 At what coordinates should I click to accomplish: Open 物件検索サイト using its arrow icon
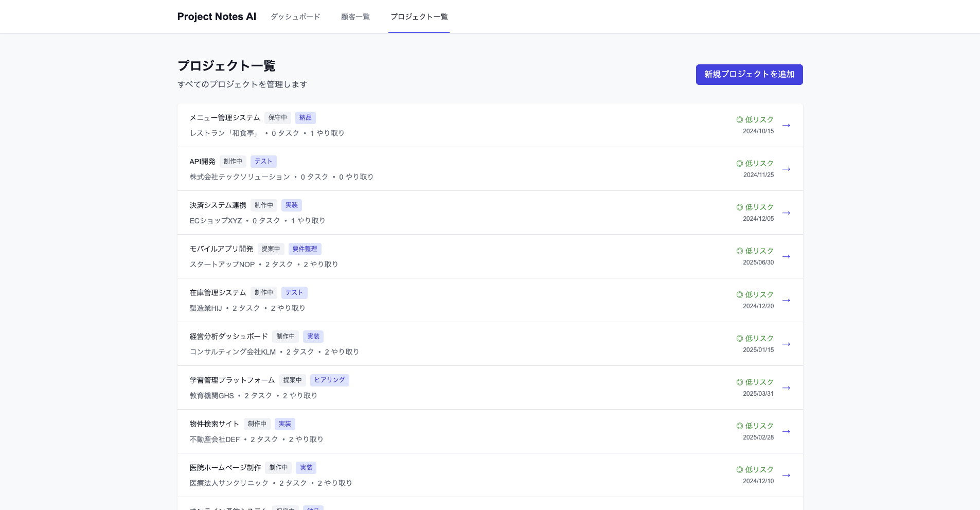pyautogui.click(x=787, y=431)
